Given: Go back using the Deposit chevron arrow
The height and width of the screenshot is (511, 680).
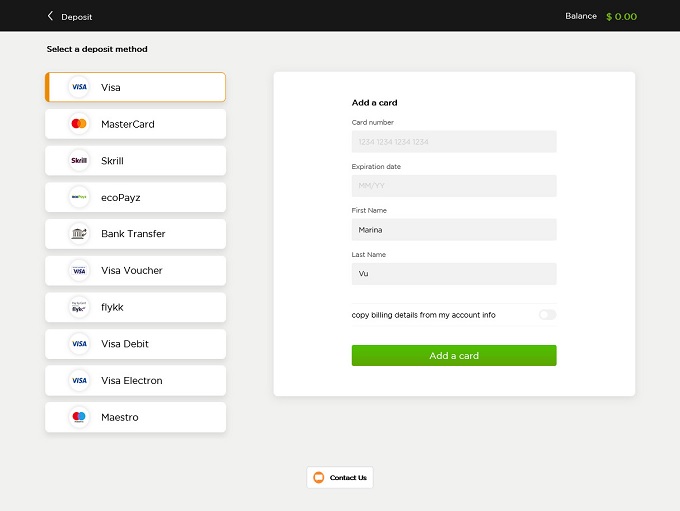Looking at the screenshot, I should (x=51, y=16).
